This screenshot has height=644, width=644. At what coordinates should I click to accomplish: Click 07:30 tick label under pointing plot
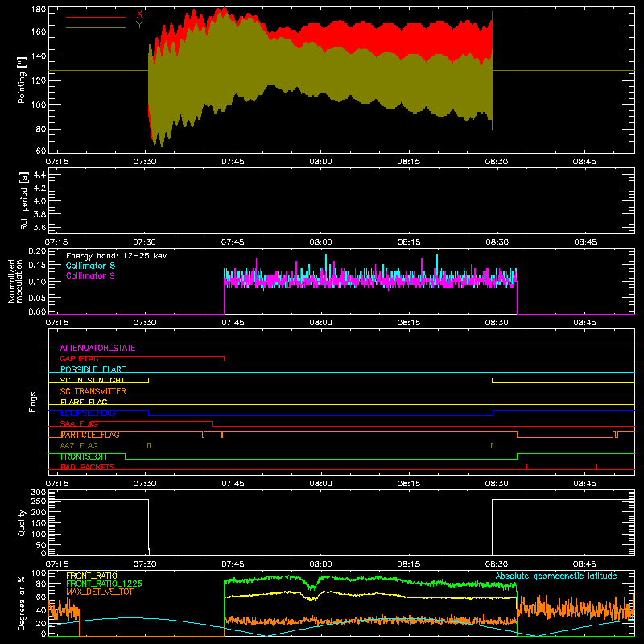coord(145,162)
